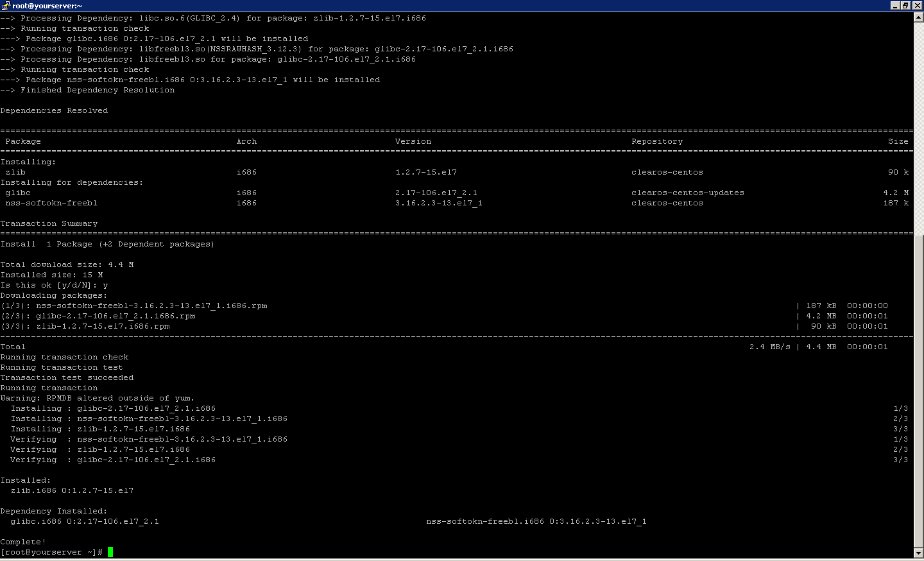
Task: Click the [root@yourserver ~]# prompt text
Action: [x=51, y=552]
